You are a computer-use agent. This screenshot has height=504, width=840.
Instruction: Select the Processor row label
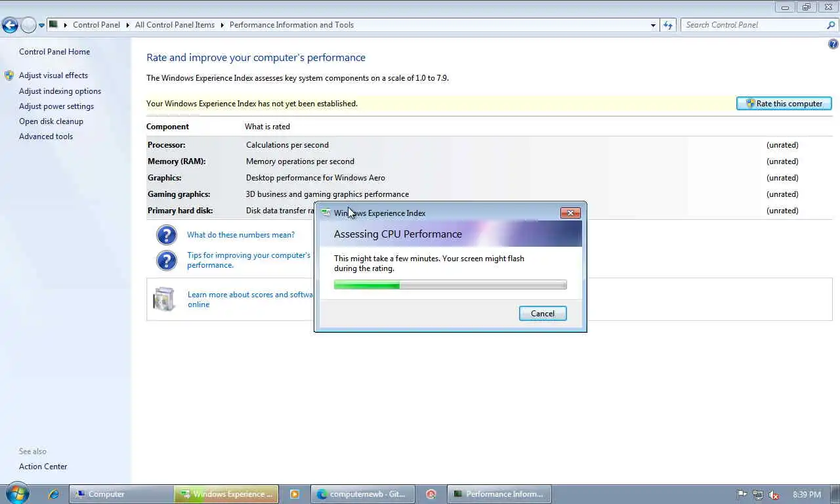[x=167, y=145]
